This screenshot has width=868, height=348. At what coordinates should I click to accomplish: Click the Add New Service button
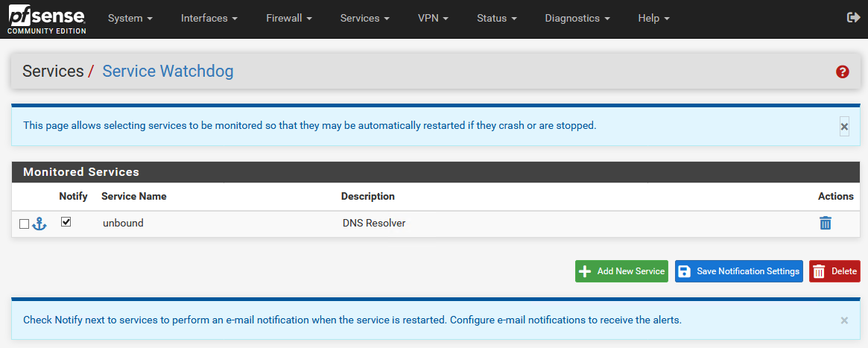point(621,271)
